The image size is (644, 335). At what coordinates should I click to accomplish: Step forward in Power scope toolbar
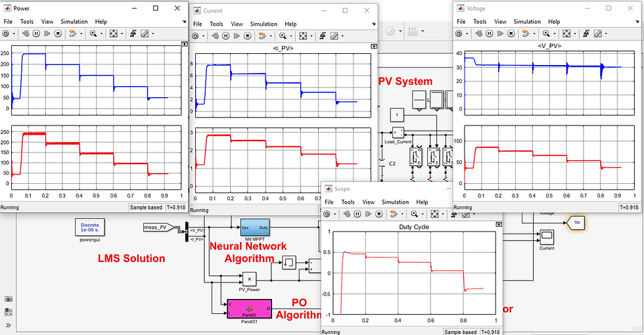click(x=47, y=33)
